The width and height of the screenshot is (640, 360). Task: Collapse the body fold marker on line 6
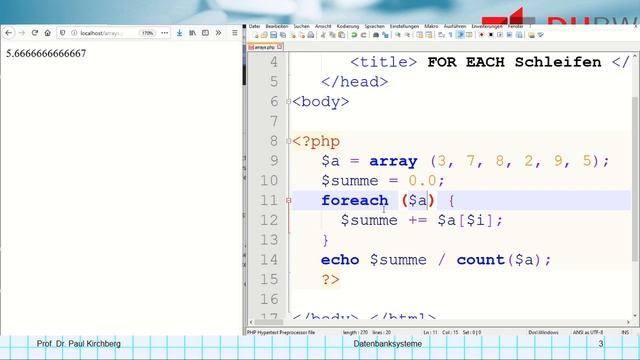[289, 102]
